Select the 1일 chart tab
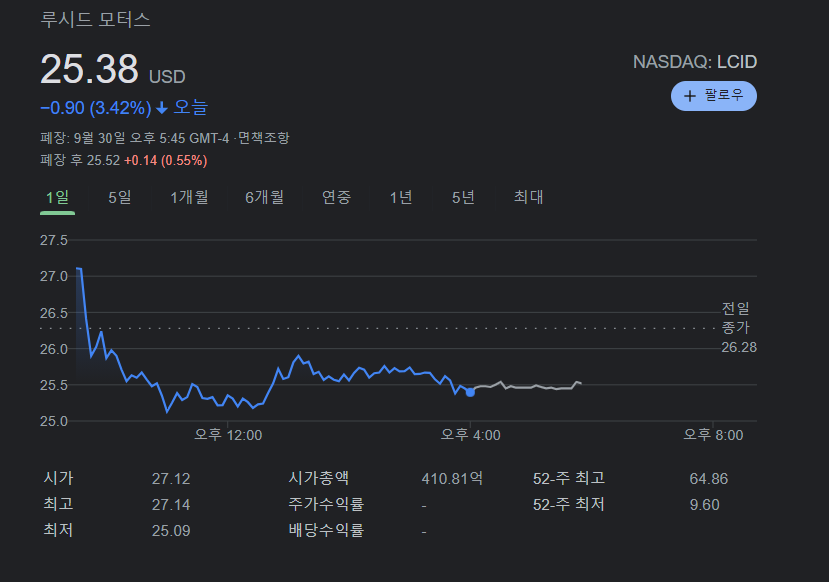Screen dimensions: 829x582 pos(57,198)
